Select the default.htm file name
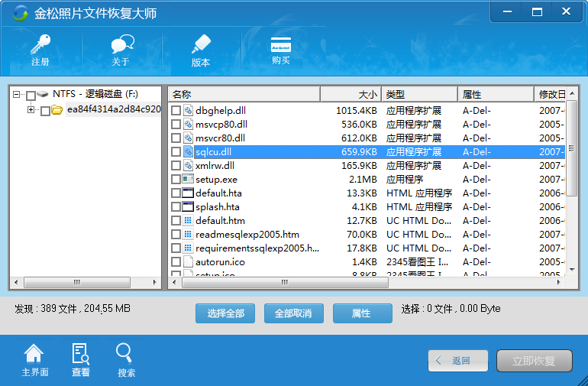Viewport: 588px width, 386px height. coord(220,221)
